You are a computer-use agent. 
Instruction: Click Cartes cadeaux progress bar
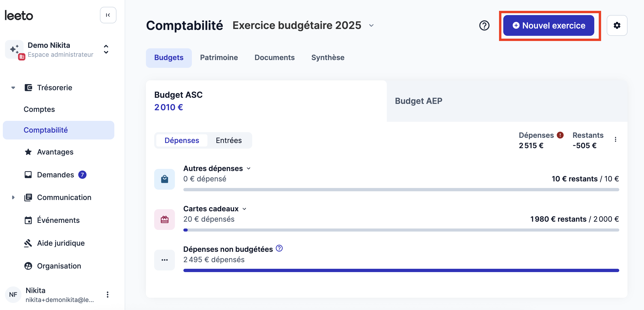tap(401, 230)
